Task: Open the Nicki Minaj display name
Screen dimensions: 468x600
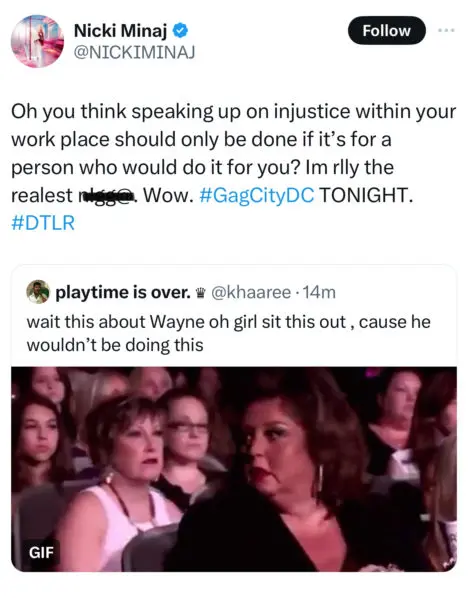Action: (121, 31)
